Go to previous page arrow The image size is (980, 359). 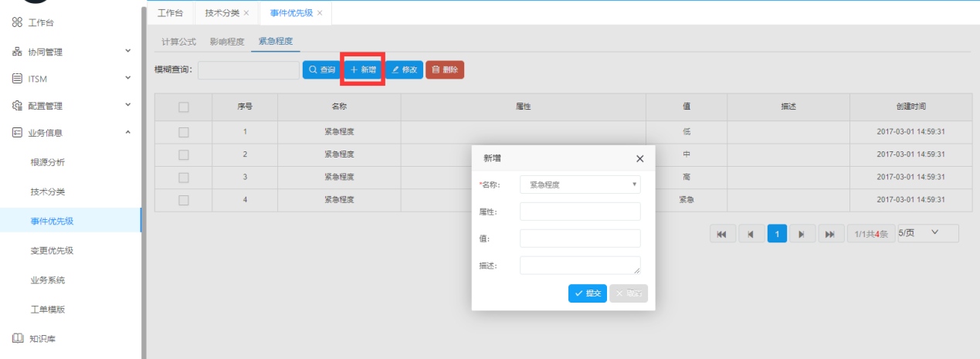click(x=750, y=234)
